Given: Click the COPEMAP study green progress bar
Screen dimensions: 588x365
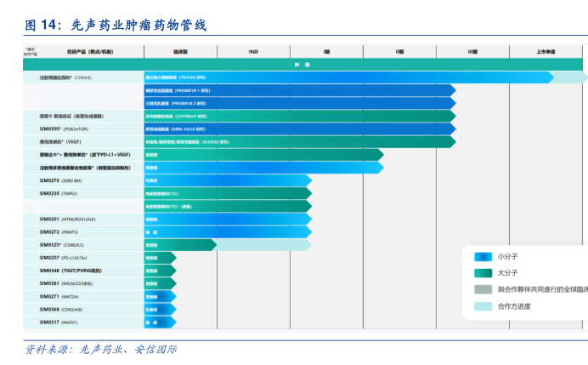Looking at the screenshot, I should click(x=299, y=116).
